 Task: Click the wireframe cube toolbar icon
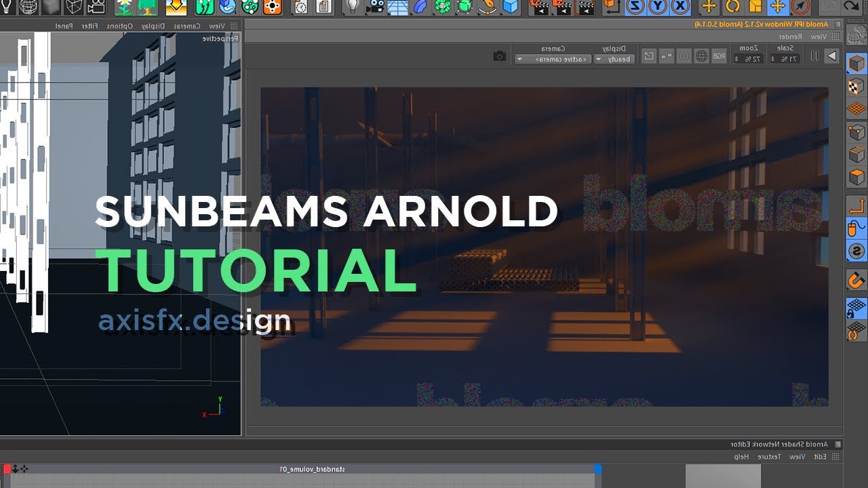73,7
